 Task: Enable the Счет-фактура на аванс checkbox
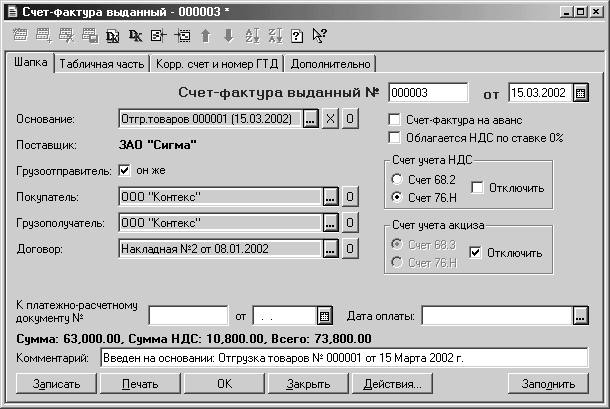393,119
